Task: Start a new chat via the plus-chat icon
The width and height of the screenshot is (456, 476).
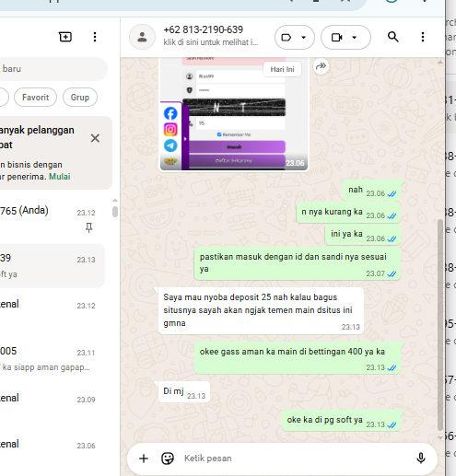Action: coord(65,37)
